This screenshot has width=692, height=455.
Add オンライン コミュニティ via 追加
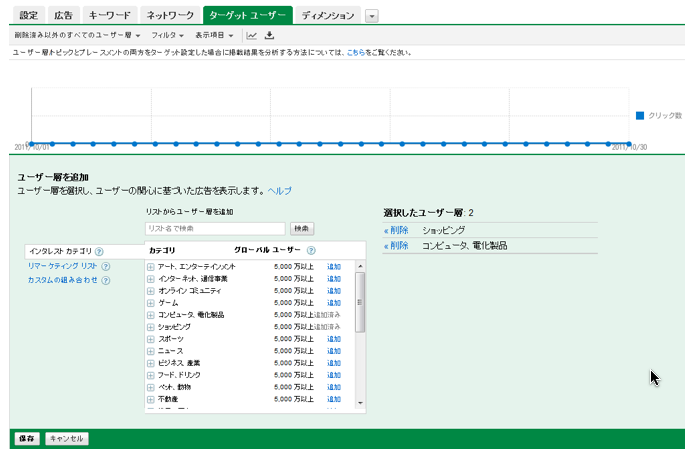pyautogui.click(x=334, y=290)
